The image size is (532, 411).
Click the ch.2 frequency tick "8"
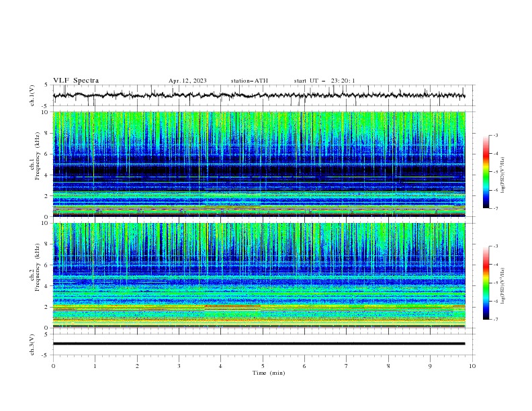tap(48, 244)
